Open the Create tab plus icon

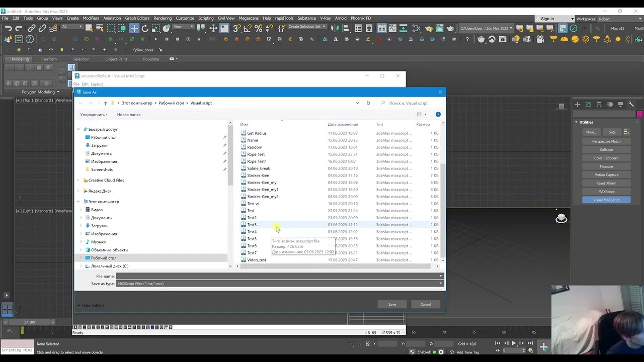click(578, 104)
